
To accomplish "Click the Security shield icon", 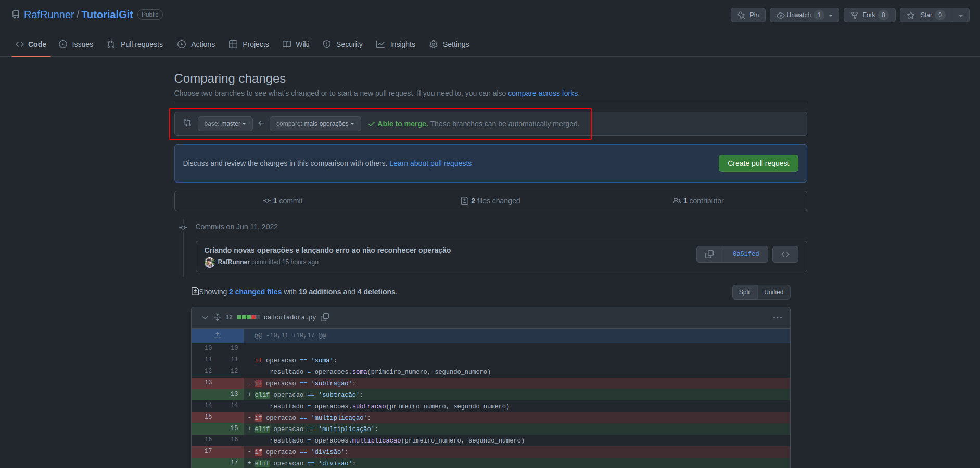I will pos(327,44).
